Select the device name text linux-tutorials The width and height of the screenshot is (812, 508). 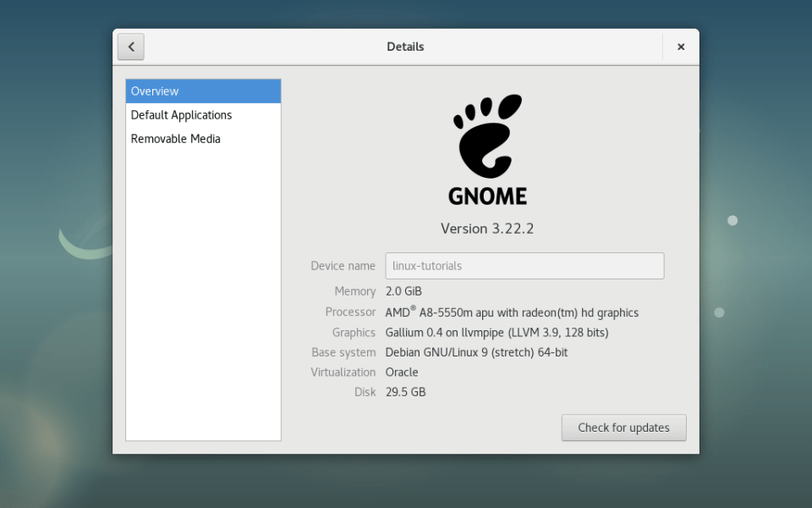click(x=425, y=265)
